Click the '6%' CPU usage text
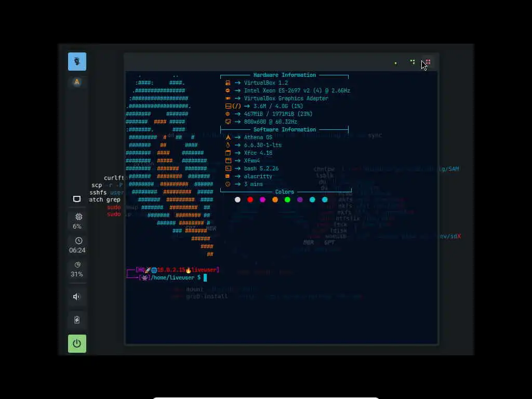 [77, 227]
